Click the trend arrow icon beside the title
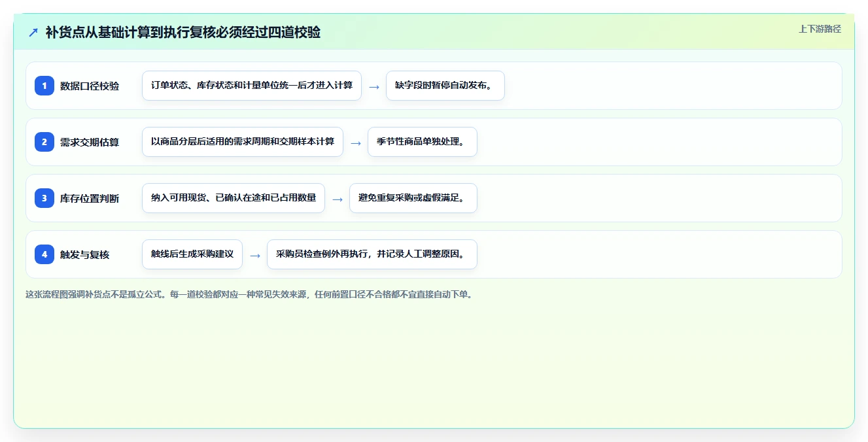 33,32
